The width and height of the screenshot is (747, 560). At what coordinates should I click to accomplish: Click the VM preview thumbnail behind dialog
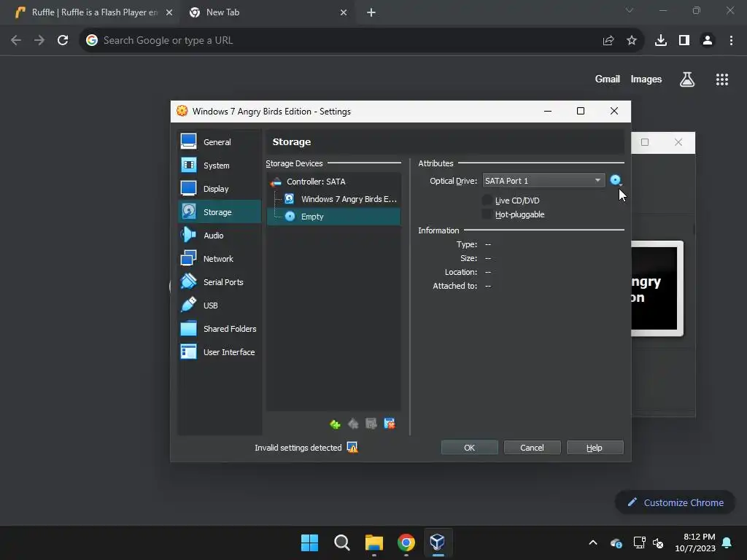pos(657,288)
